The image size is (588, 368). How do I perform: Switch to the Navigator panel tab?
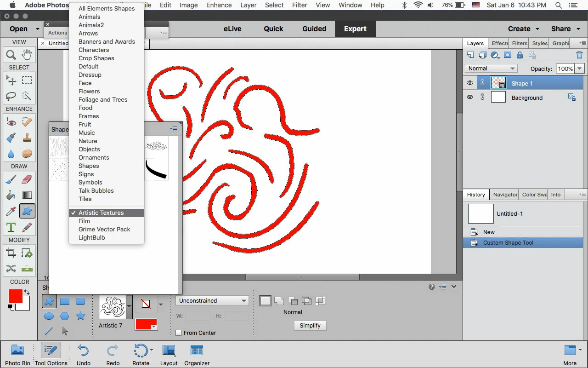505,195
